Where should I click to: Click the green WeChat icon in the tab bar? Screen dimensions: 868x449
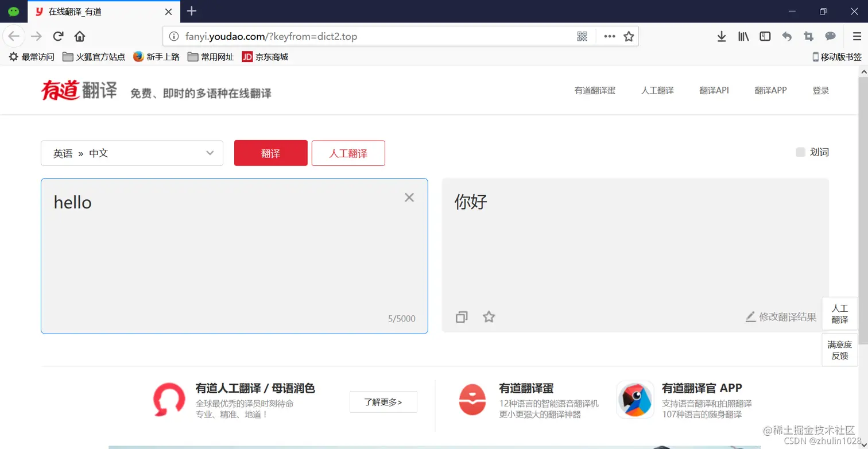[14, 11]
